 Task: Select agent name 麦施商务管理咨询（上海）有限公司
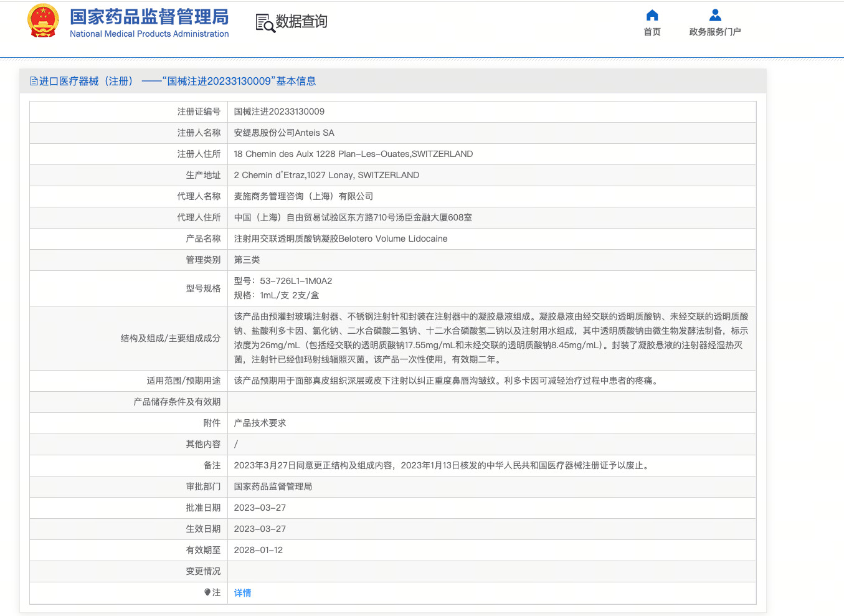pos(303,196)
